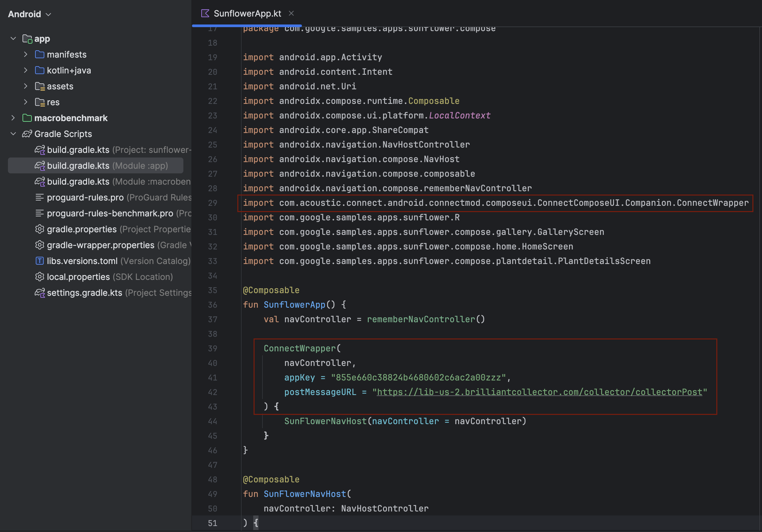Expand the macrobenchmark module
Image resolution: width=762 pixels, height=532 pixels.
click(x=13, y=118)
